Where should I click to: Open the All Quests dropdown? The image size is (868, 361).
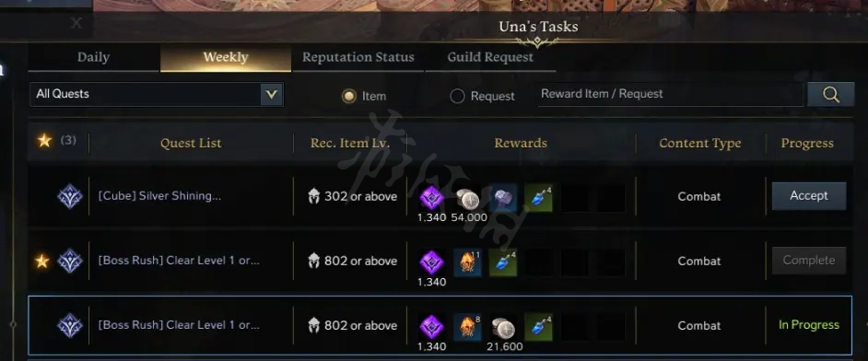(x=157, y=94)
